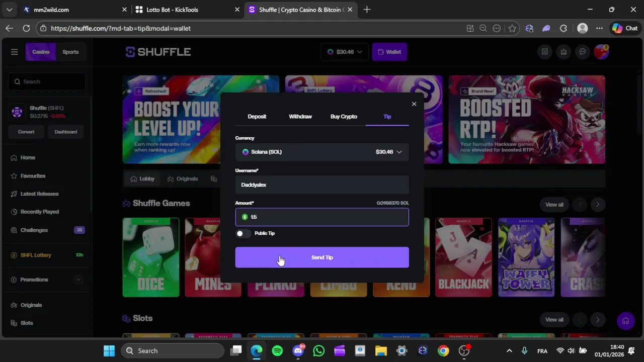Click the Shuffle logo
The width and height of the screenshot is (644, 362).
pyautogui.click(x=158, y=52)
